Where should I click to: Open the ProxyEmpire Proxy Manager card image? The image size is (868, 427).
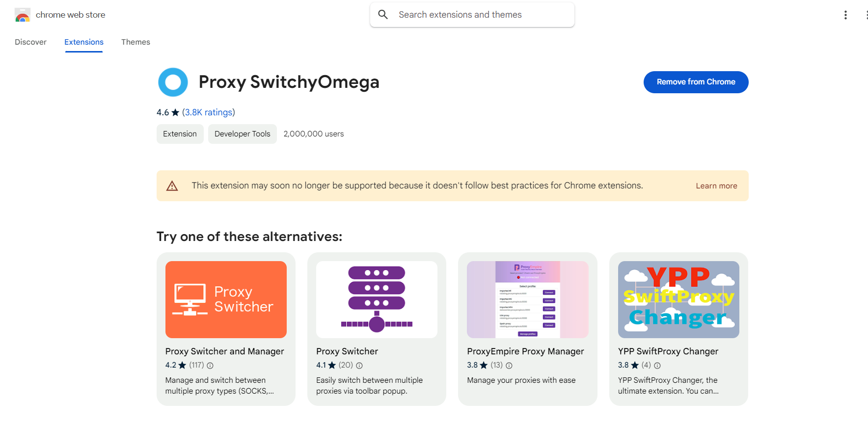point(527,299)
